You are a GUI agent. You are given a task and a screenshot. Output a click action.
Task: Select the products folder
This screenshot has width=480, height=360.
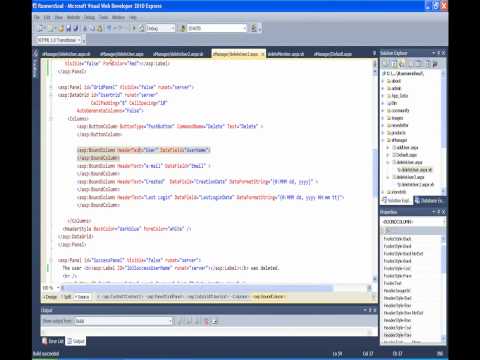pyautogui.click(x=397, y=133)
